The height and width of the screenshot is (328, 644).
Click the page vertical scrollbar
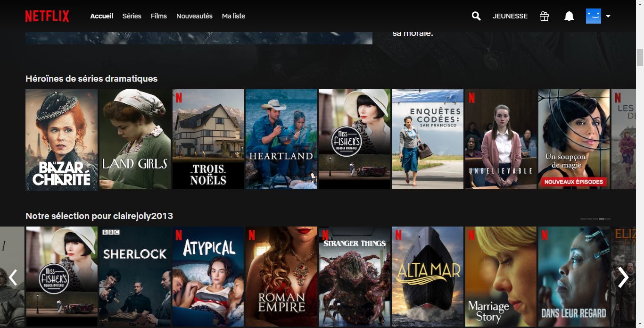coord(640,58)
